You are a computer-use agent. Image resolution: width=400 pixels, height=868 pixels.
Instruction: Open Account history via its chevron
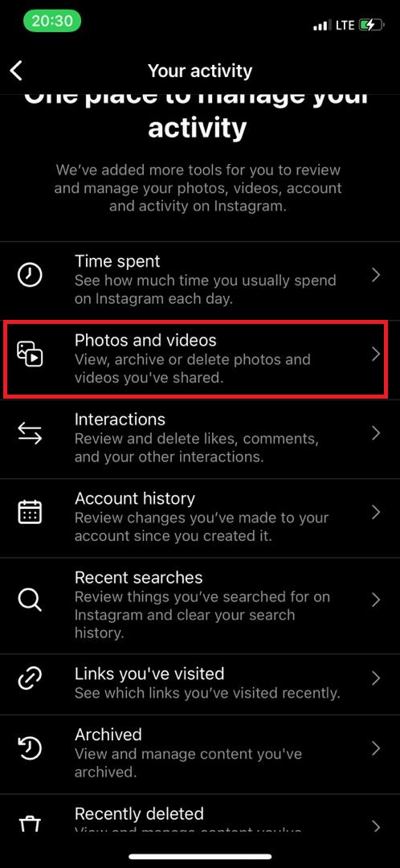tap(376, 513)
